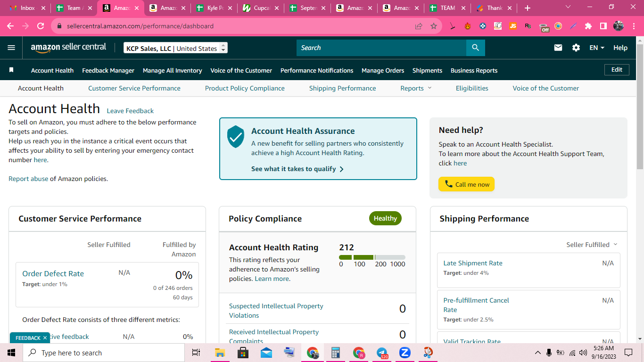Click the browser address bar URL

coord(140,26)
